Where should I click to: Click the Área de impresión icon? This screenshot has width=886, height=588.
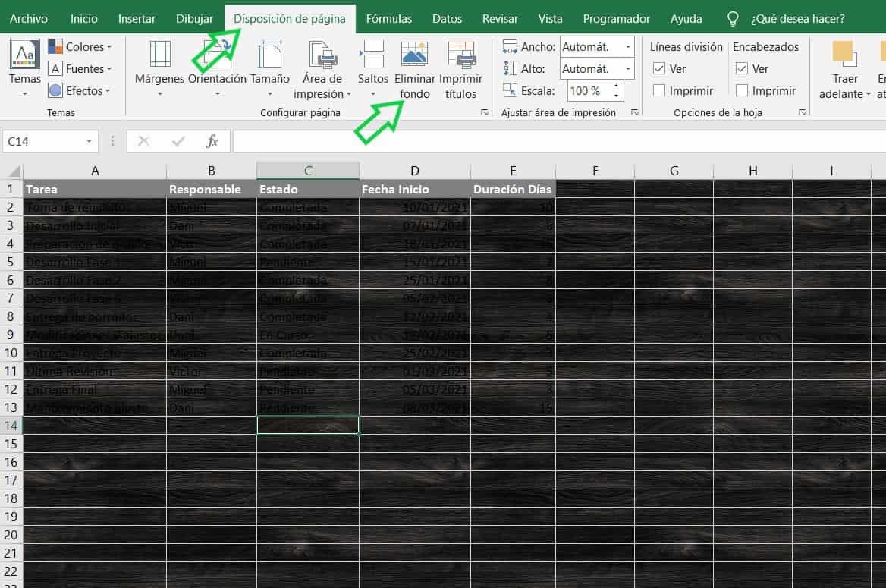[x=322, y=55]
